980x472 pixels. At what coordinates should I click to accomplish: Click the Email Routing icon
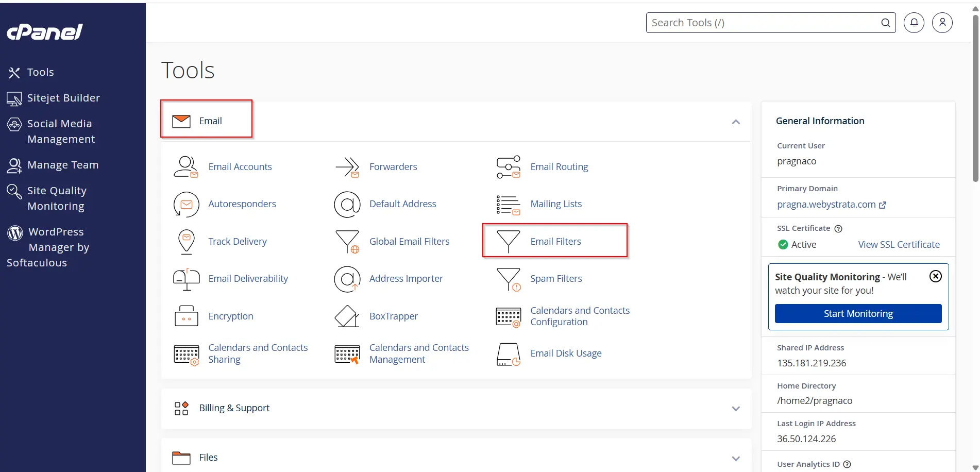click(509, 167)
